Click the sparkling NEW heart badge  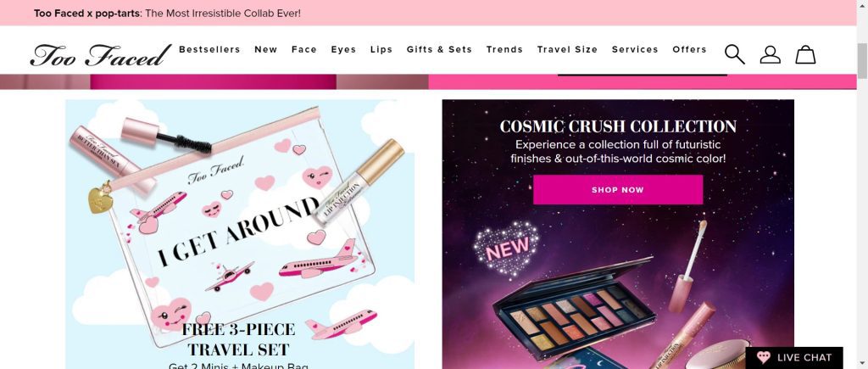[x=507, y=248]
